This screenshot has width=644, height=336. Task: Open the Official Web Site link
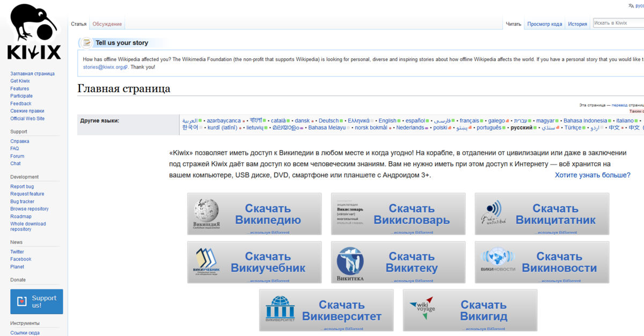27,118
